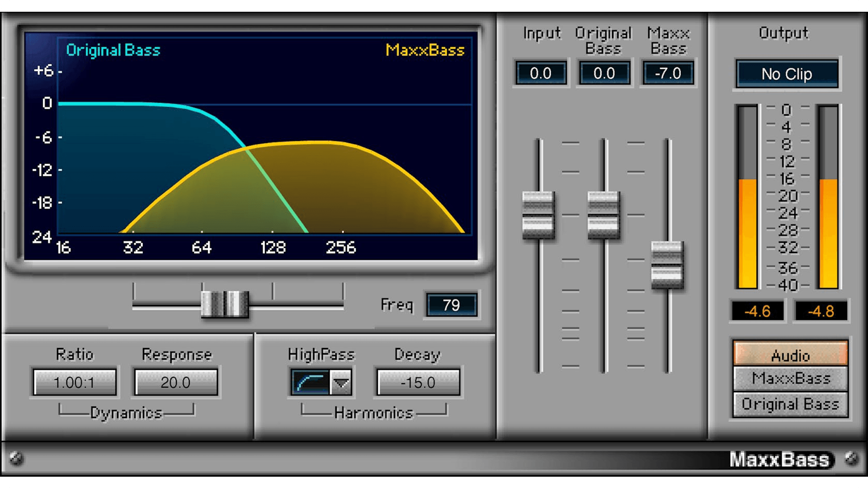Click the Harmonics section label
Image resolution: width=868 pixels, height=488 pixels.
tap(373, 413)
